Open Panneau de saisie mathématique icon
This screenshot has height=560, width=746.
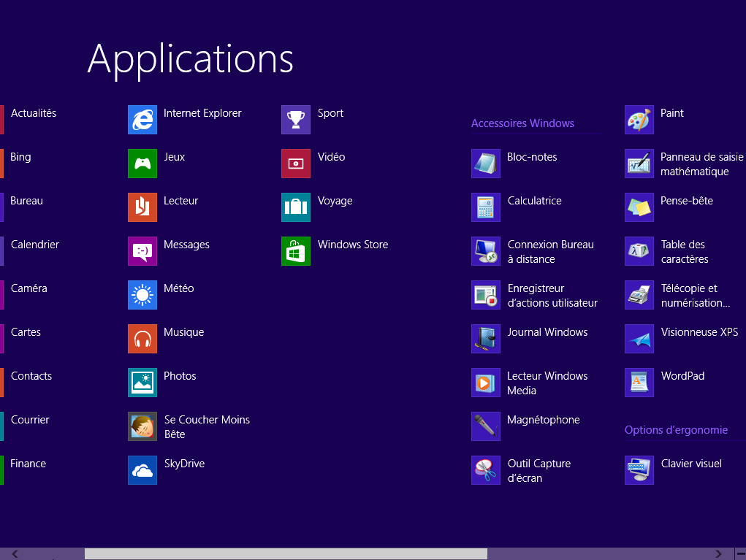tap(639, 164)
